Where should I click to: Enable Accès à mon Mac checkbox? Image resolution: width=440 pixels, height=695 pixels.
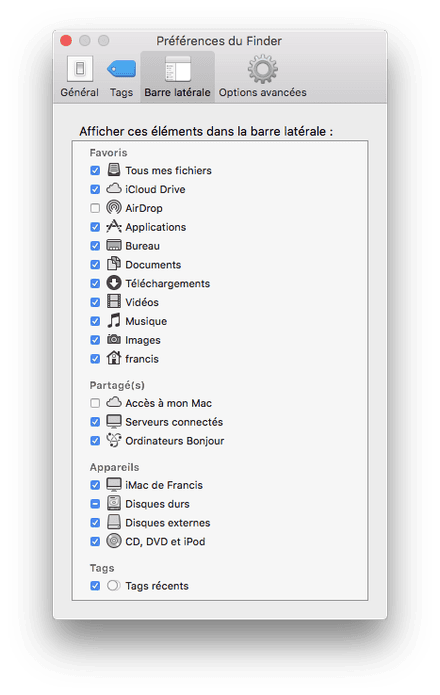tap(95, 403)
